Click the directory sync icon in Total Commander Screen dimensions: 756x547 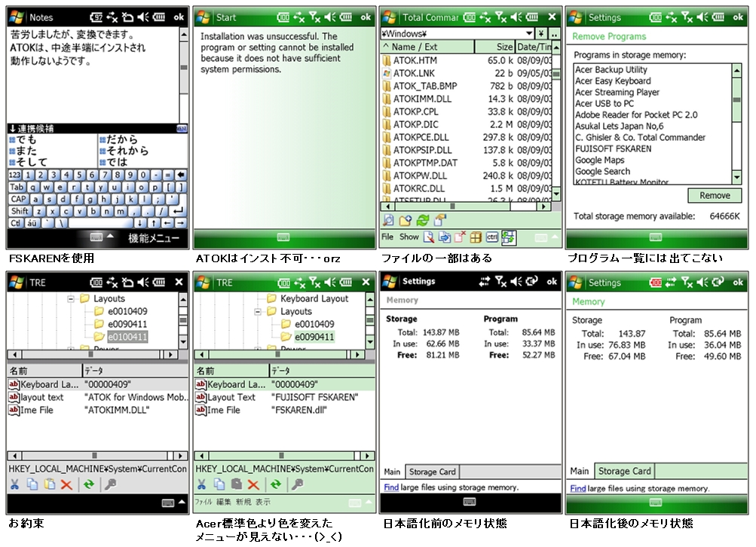click(508, 237)
